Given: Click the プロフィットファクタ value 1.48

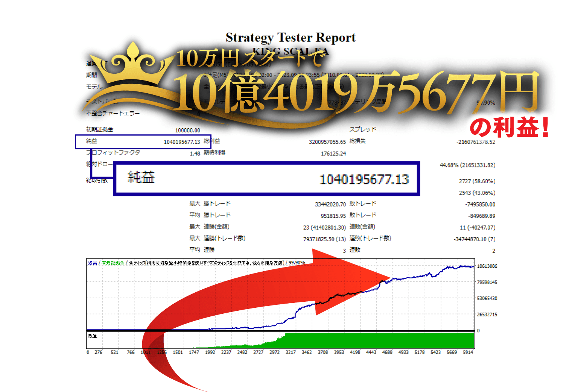Looking at the screenshot, I should coord(195,153).
